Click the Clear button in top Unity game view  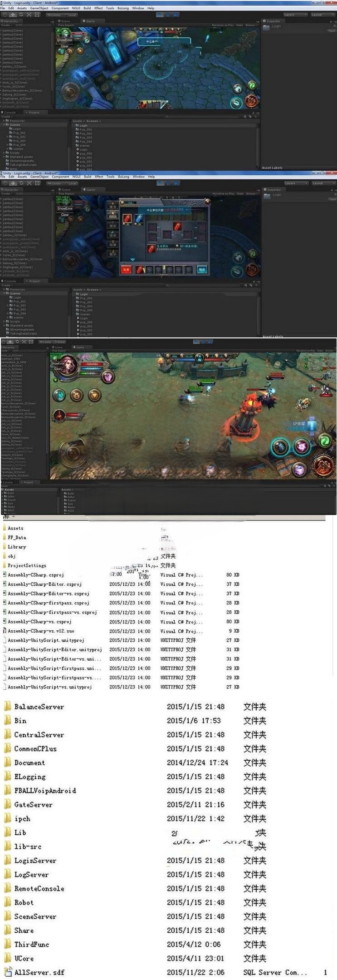coord(65,46)
